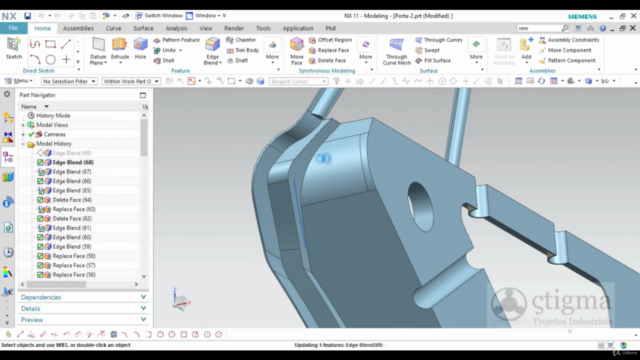Select the Chamfer command
The height and width of the screenshot is (360, 640).
241,40
